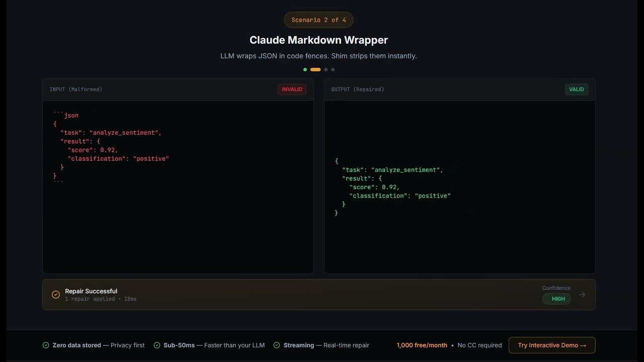The image size is (644, 362).
Task: Click the INVALID status badge
Action: click(292, 89)
